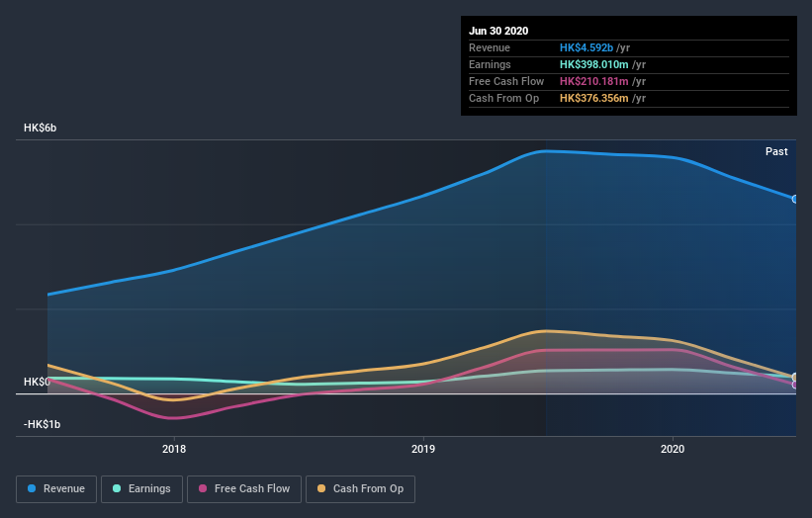
Task: Click the 2018 x-axis label
Action: (174, 449)
